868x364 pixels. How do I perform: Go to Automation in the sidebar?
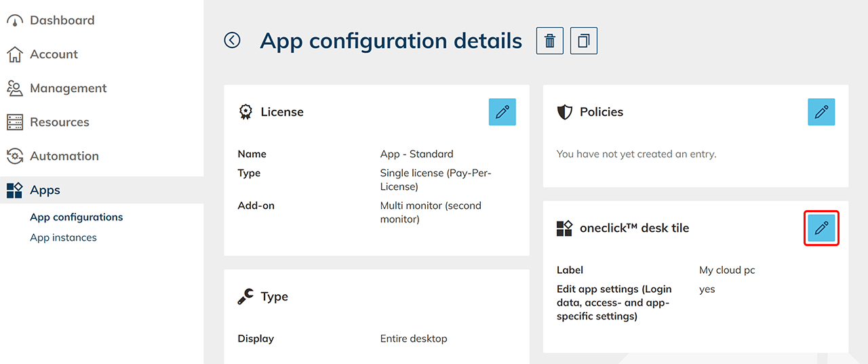click(x=64, y=156)
